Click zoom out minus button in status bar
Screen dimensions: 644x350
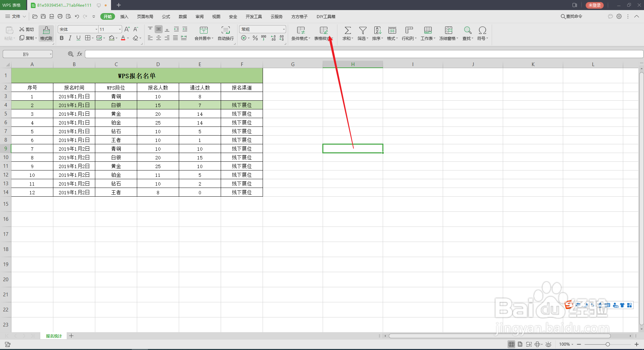click(x=579, y=344)
